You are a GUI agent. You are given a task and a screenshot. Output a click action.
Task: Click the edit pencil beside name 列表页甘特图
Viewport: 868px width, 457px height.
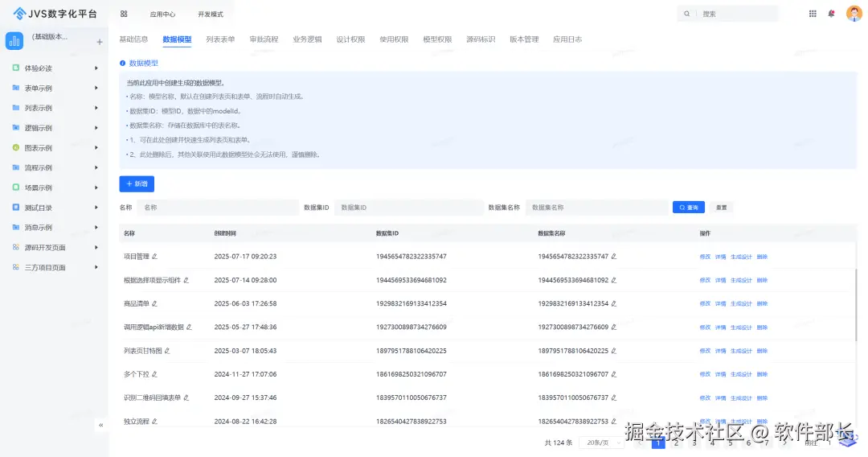(167, 351)
